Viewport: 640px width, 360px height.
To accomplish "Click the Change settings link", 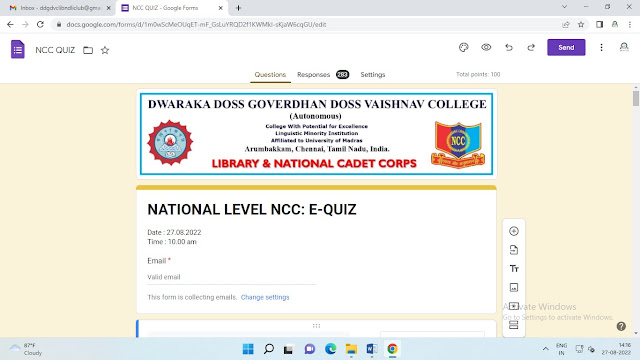I will click(265, 297).
